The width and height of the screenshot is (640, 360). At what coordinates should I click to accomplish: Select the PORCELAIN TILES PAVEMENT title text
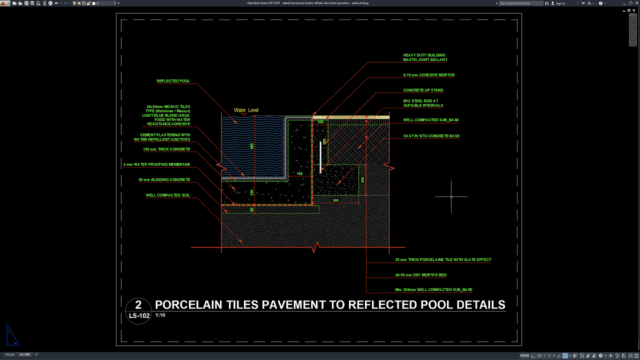330,305
